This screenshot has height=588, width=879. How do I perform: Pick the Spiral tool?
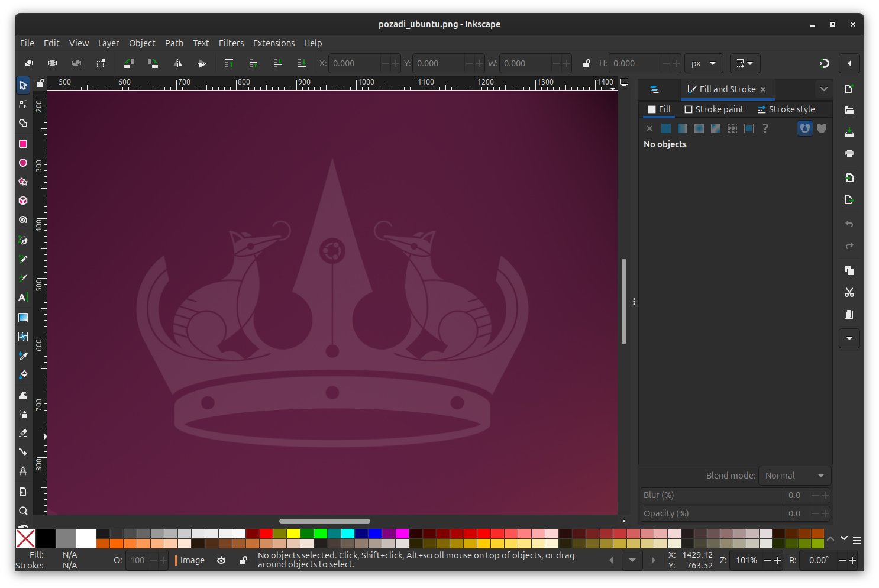coord(23,219)
